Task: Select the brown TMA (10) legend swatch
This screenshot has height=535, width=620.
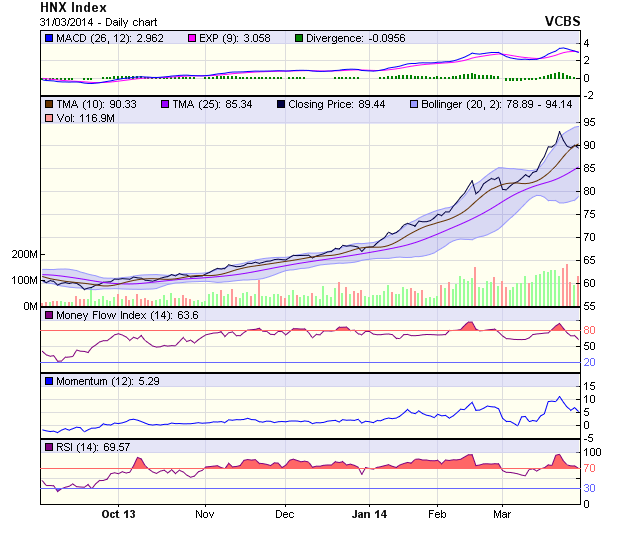Action: coord(49,103)
